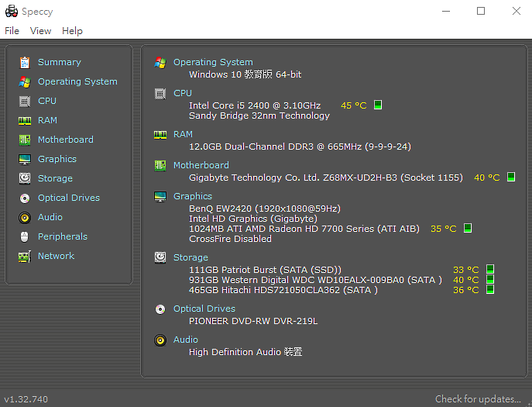Click Windows 10 64-bit OS text
The image size is (532, 407).
(x=245, y=74)
